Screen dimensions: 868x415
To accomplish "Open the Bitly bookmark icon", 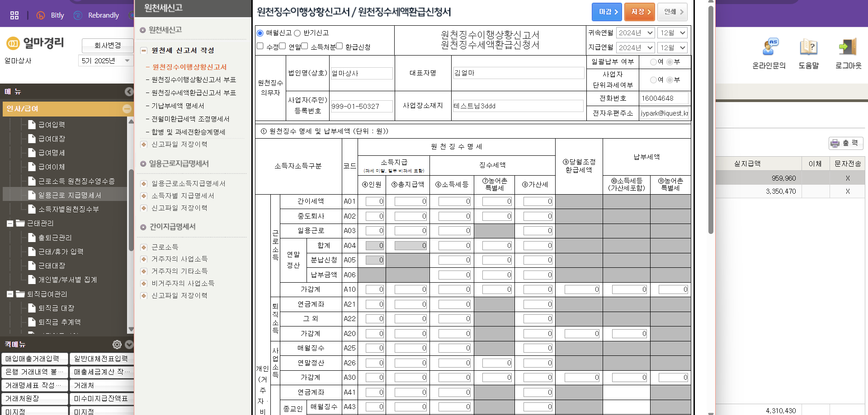I will click(40, 15).
